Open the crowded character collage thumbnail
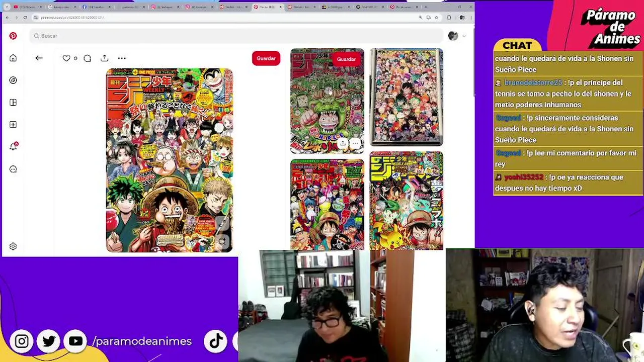This screenshot has width=644, height=362. coord(407,97)
